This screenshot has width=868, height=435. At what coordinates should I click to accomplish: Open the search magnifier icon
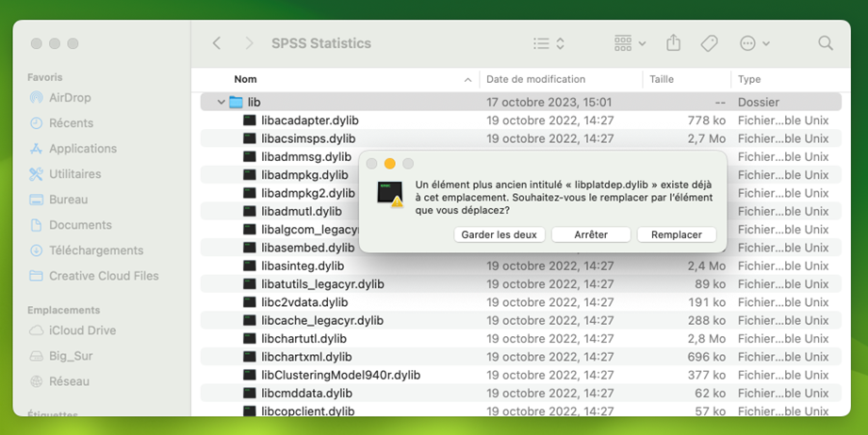[x=826, y=43]
